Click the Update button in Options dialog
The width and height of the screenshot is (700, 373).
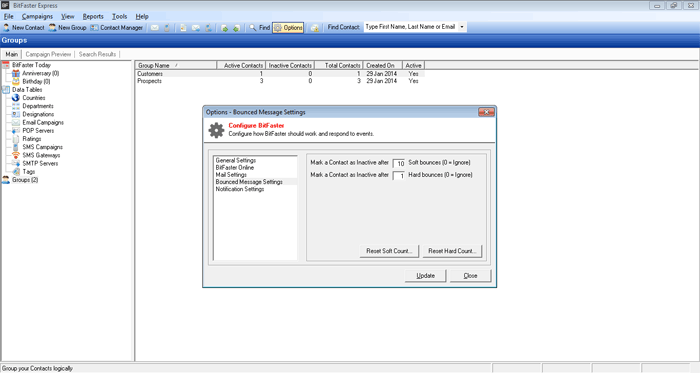(425, 276)
